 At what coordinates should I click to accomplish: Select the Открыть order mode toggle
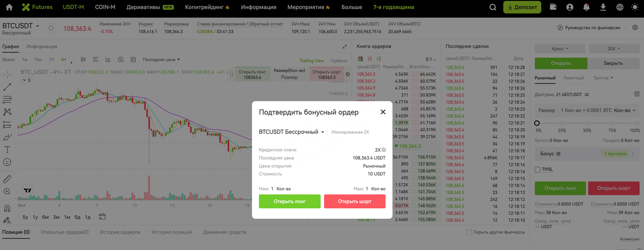coord(561,63)
